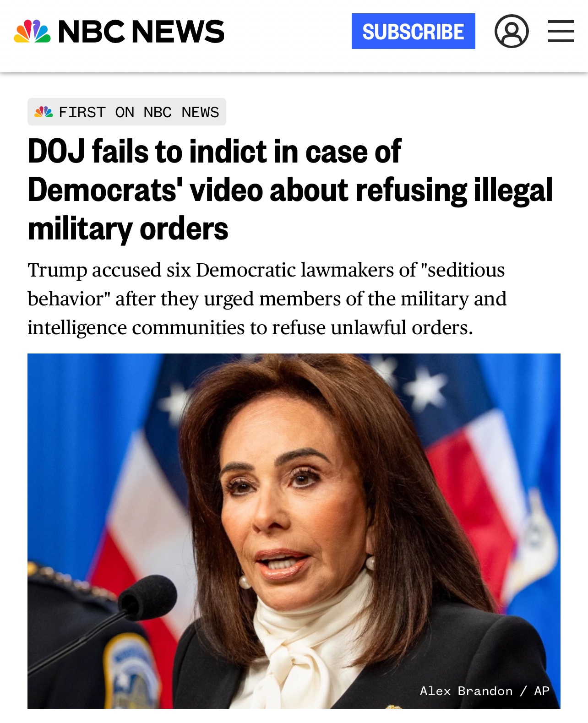Click the Alex Brandon photo credit
This screenshot has height=723, width=588.
point(466,691)
